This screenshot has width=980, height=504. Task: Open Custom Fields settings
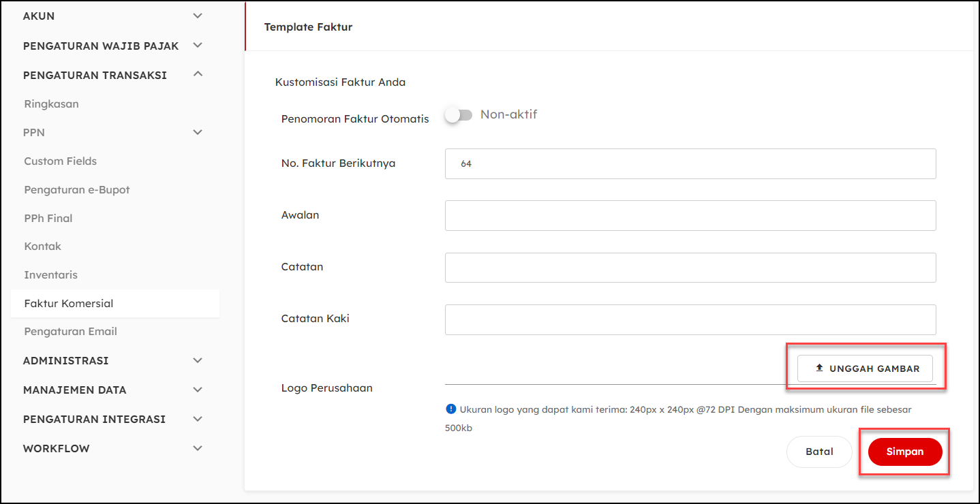(x=60, y=161)
